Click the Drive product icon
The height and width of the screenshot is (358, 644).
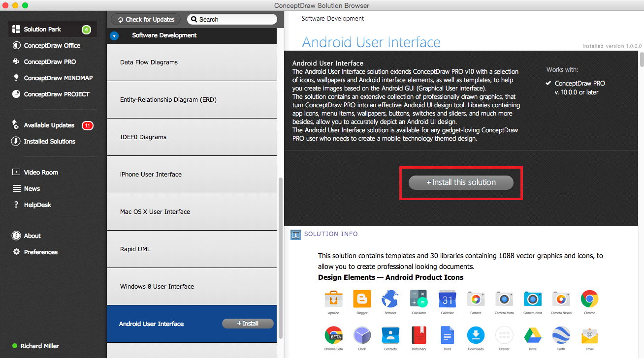click(533, 335)
